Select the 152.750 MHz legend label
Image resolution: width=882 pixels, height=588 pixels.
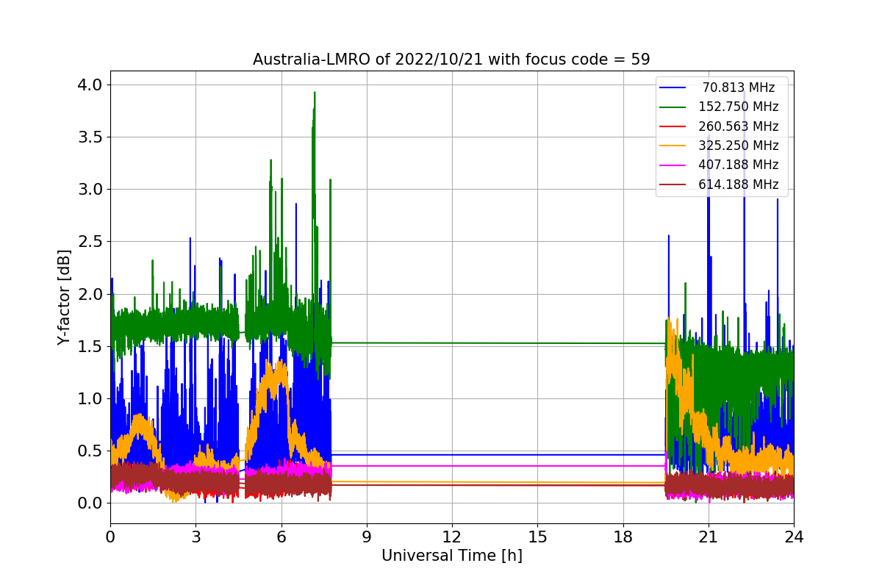[739, 107]
